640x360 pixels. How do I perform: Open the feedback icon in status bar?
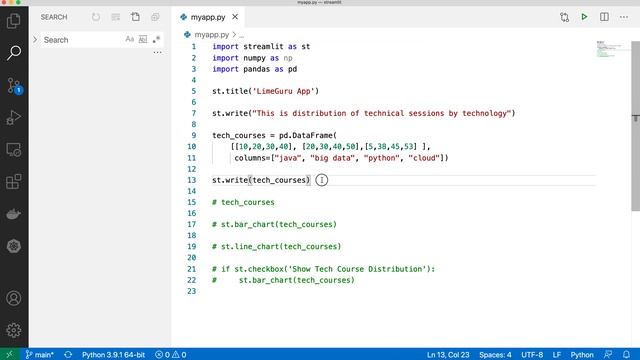(x=608, y=355)
